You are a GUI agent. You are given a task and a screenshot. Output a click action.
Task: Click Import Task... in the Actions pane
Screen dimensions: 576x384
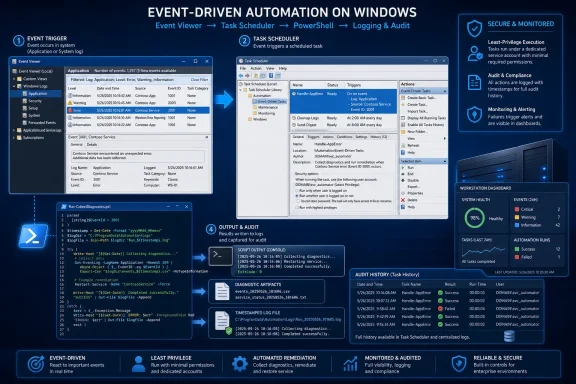coord(417,111)
